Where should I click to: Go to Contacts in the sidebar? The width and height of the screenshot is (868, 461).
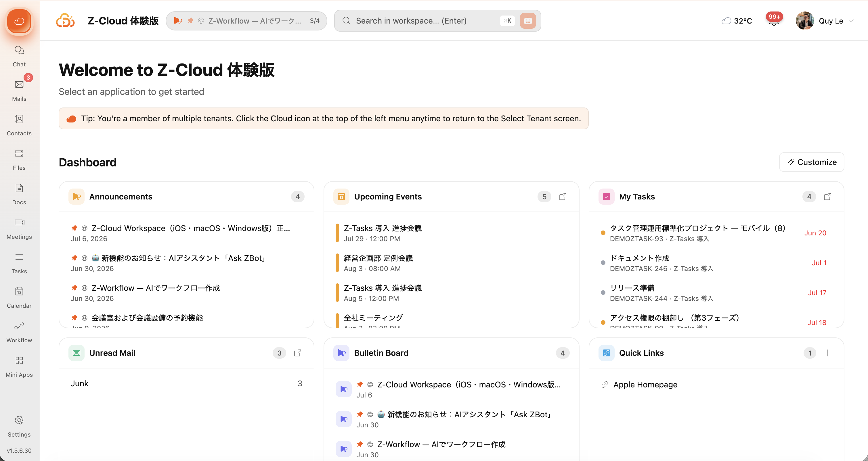pyautogui.click(x=19, y=125)
